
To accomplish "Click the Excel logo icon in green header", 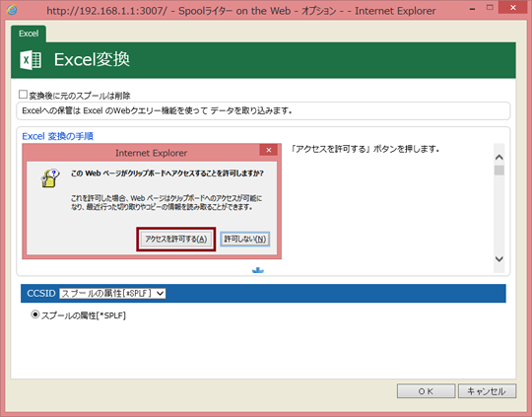I will tap(31, 60).
